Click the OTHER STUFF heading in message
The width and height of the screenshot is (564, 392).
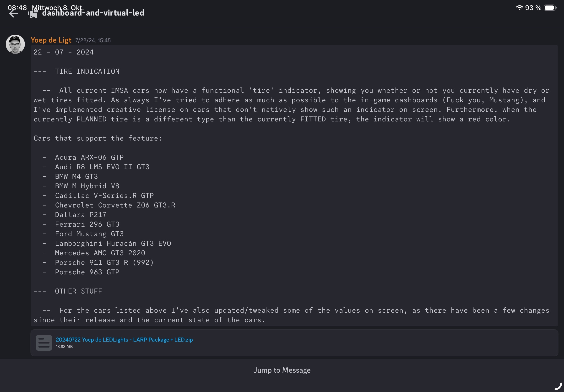point(78,291)
